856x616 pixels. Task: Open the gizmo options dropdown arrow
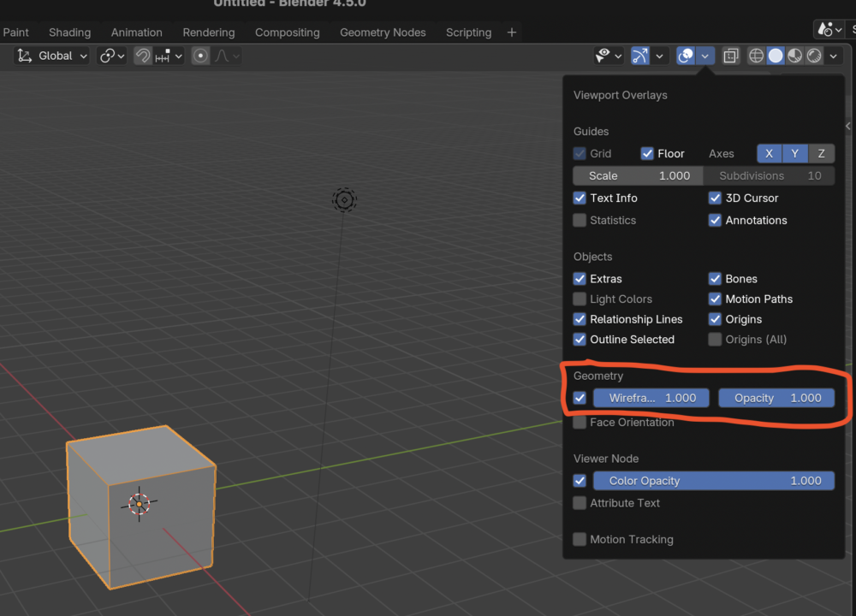pos(659,56)
